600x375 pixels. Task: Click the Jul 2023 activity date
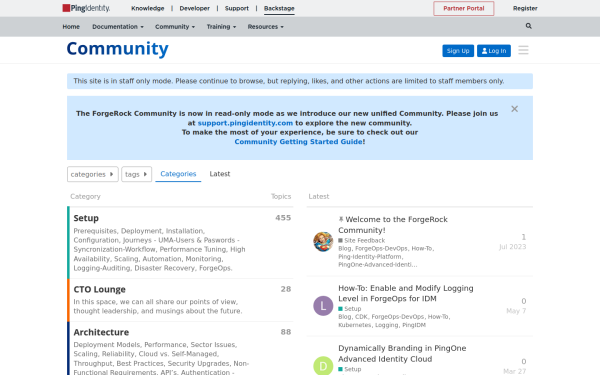512,247
